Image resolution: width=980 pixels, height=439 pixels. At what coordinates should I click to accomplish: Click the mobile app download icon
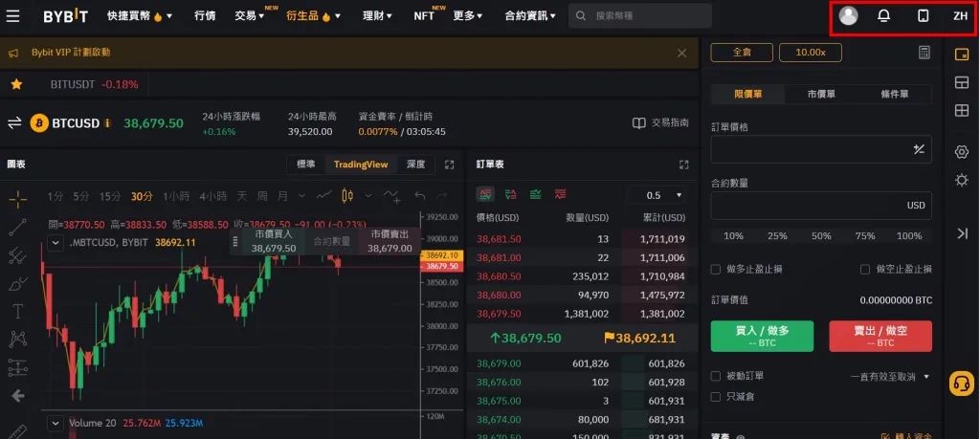(x=923, y=16)
